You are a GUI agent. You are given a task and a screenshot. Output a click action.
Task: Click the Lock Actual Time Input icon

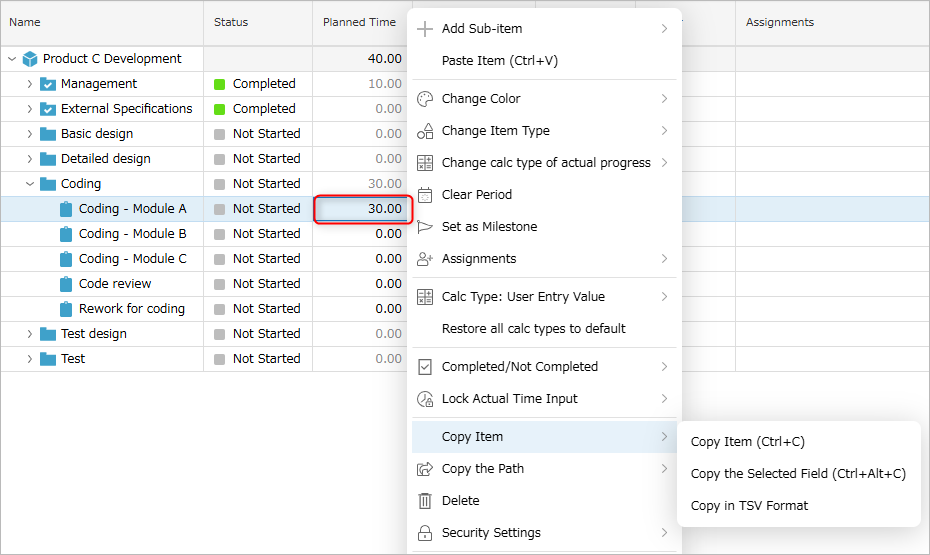click(x=425, y=398)
